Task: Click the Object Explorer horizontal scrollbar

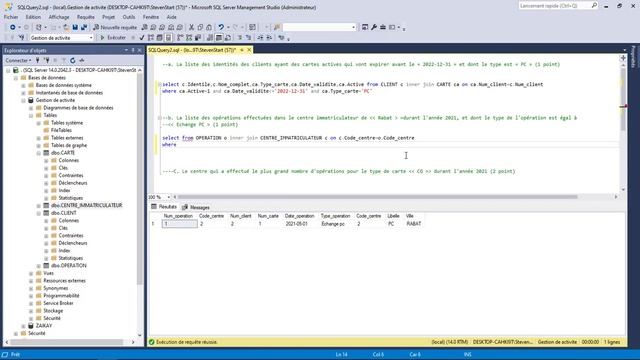Action: [x=67, y=342]
